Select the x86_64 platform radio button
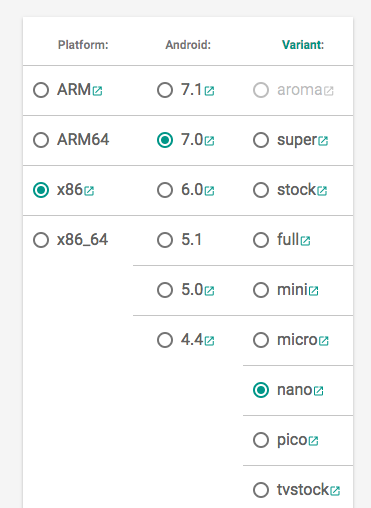Image resolution: width=371 pixels, height=508 pixels. point(41,240)
